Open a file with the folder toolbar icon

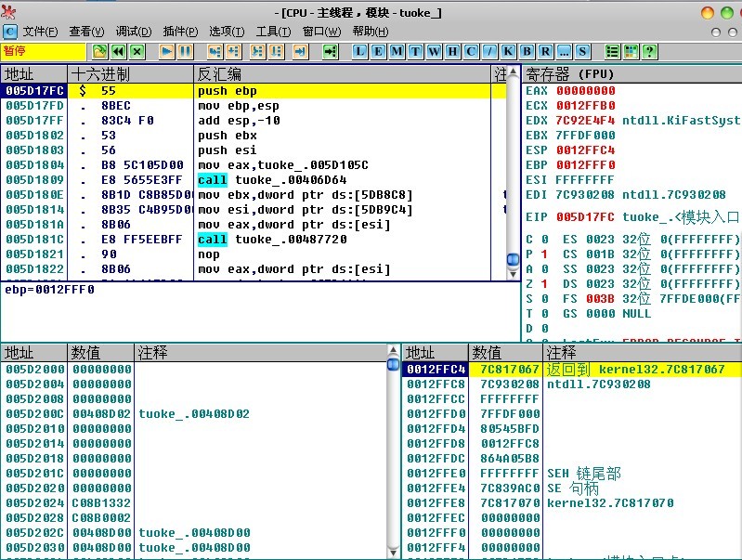click(99, 51)
